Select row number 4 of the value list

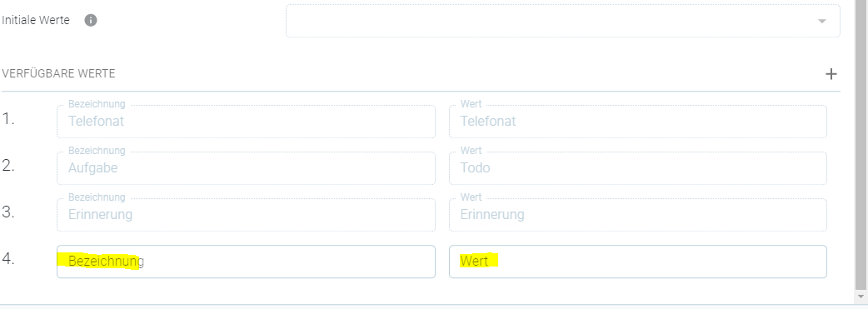pyautogui.click(x=8, y=259)
